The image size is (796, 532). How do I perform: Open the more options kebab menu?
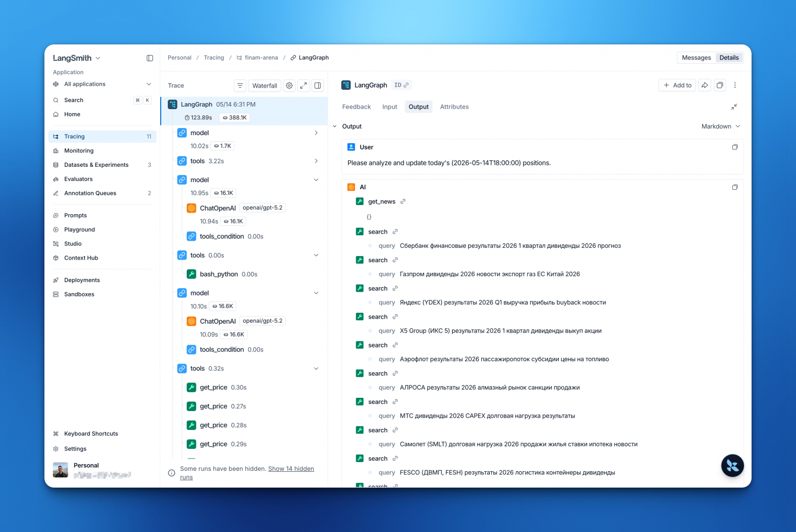pos(735,85)
